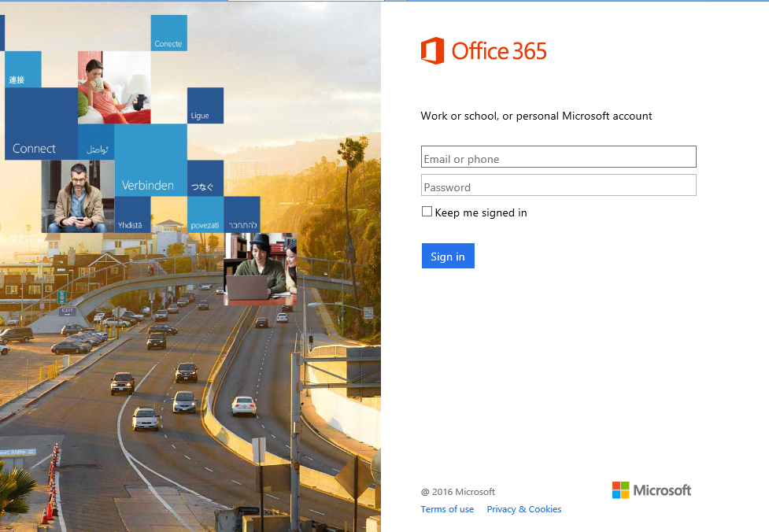Open the Terms of use link

[x=447, y=509]
